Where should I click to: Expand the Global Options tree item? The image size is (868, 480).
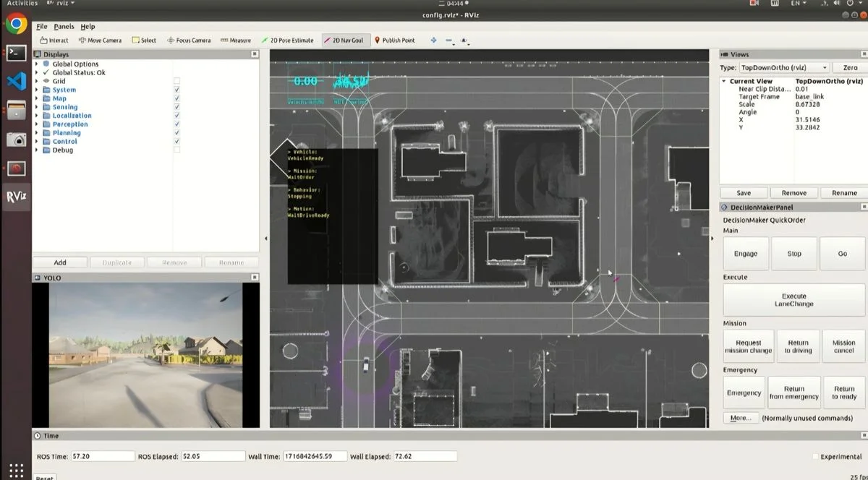click(37, 64)
